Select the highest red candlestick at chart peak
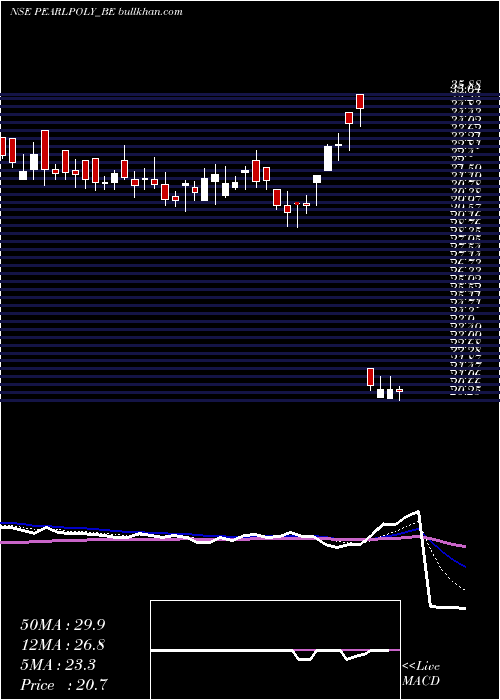This screenshot has height=700, width=500. (x=360, y=101)
